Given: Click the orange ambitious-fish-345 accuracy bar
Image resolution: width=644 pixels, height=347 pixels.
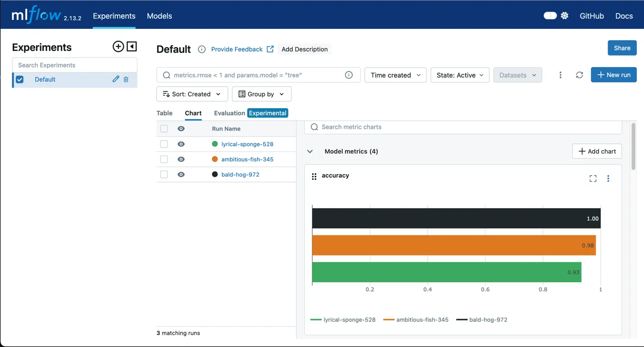Looking at the screenshot, I should [454, 245].
